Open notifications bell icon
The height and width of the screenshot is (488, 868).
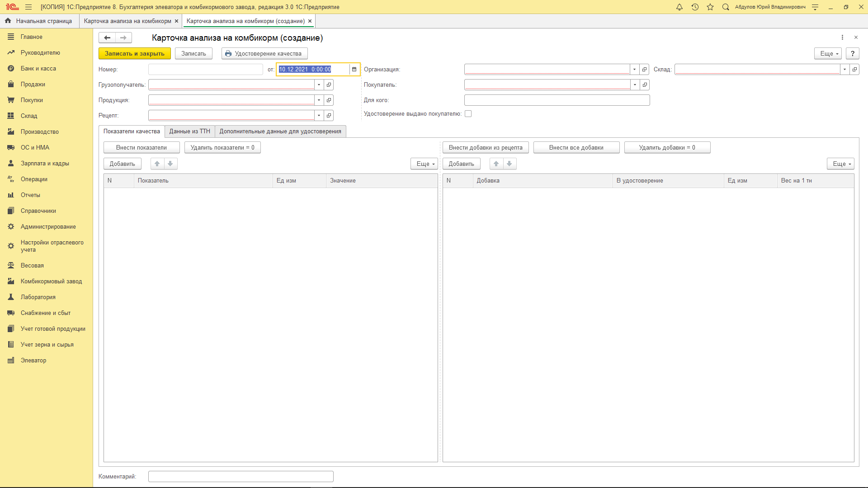pyautogui.click(x=679, y=7)
